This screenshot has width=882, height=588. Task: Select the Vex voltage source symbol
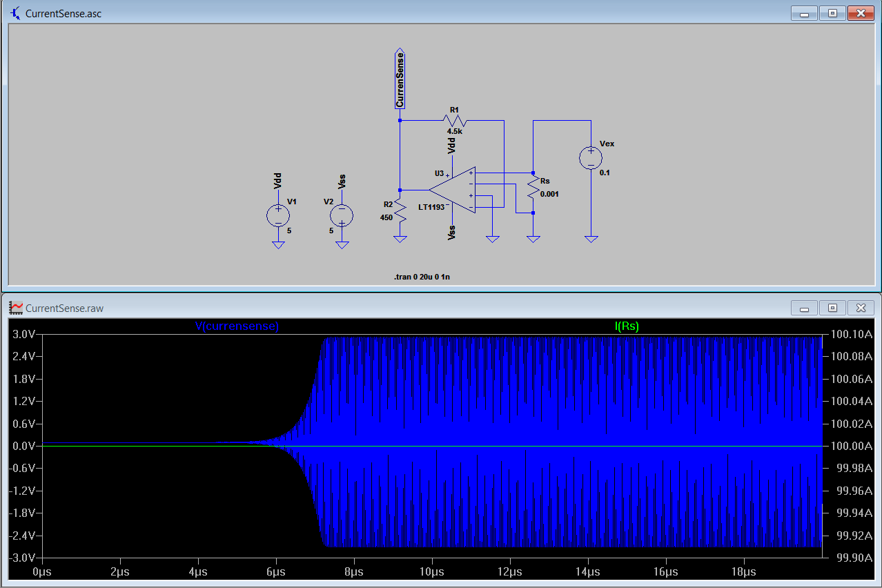pyautogui.click(x=591, y=158)
